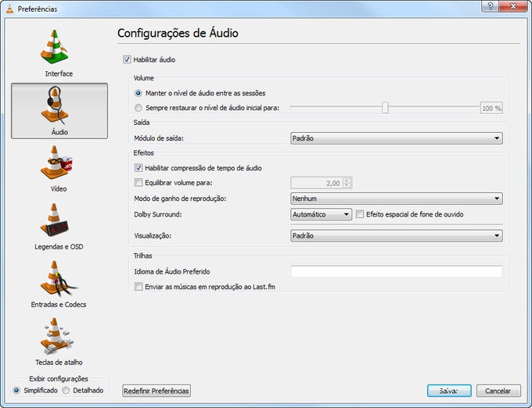The width and height of the screenshot is (532, 408).
Task: Increase the Equilibrar volume value with up arrow
Action: pyautogui.click(x=347, y=181)
